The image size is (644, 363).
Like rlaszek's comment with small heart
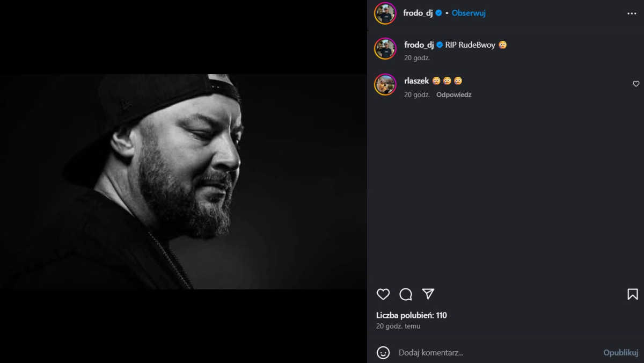pyautogui.click(x=636, y=84)
